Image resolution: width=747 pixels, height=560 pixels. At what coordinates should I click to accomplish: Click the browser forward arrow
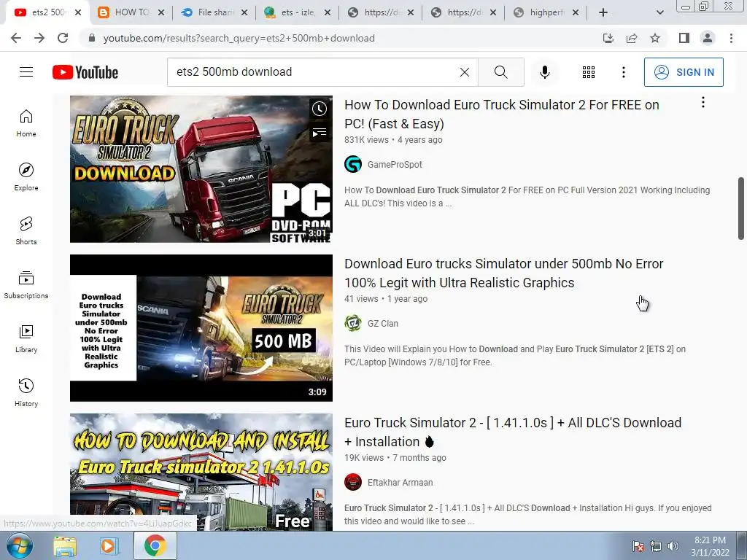click(39, 38)
